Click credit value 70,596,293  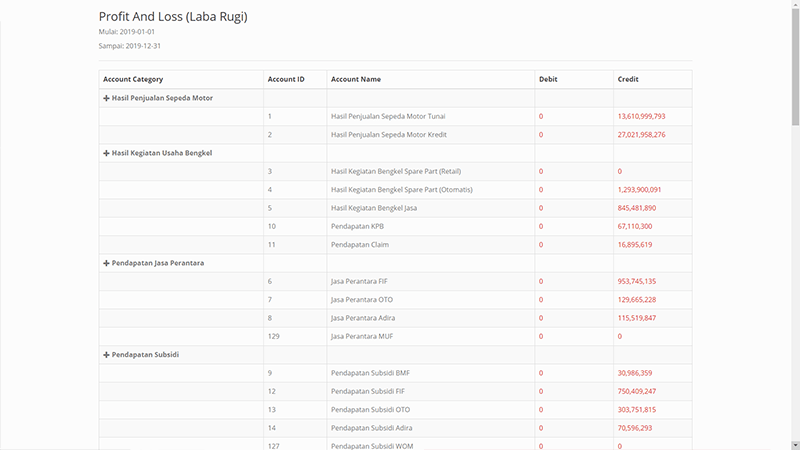pos(635,428)
